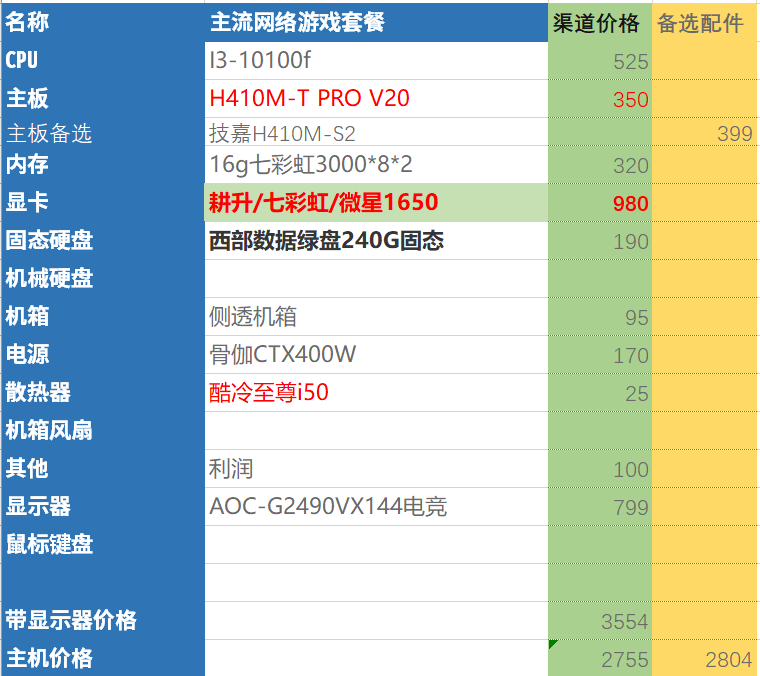Select the motherboard price 350 cell
Viewport: 760px width, 676px height.
(600, 98)
